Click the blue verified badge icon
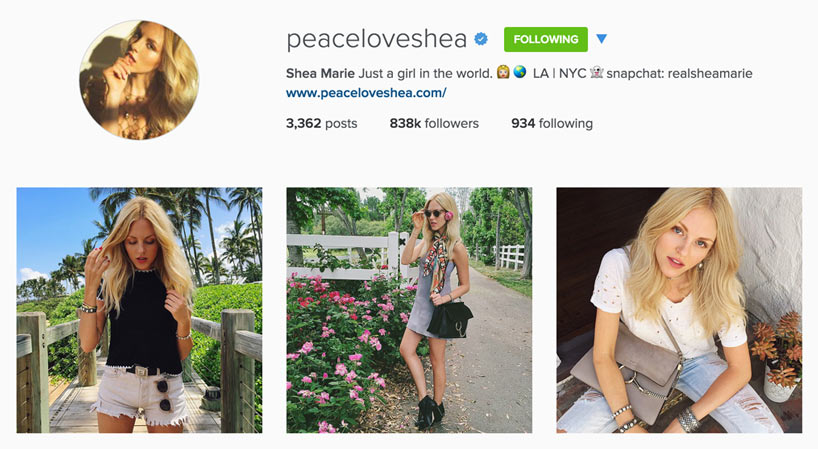Screen dimensions: 818x449 click(481, 39)
